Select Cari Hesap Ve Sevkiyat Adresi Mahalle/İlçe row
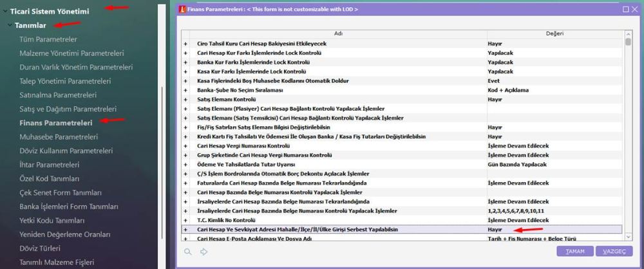The image size is (644, 269). tap(402, 230)
